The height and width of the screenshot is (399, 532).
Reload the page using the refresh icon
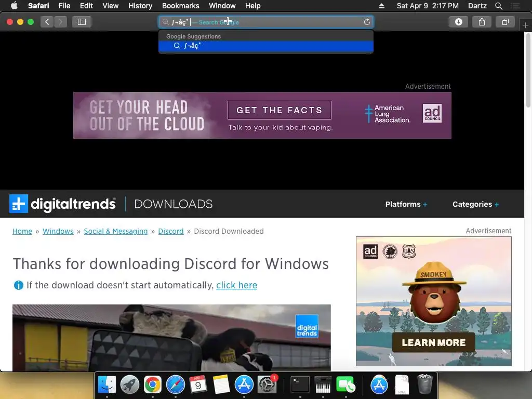[367, 22]
